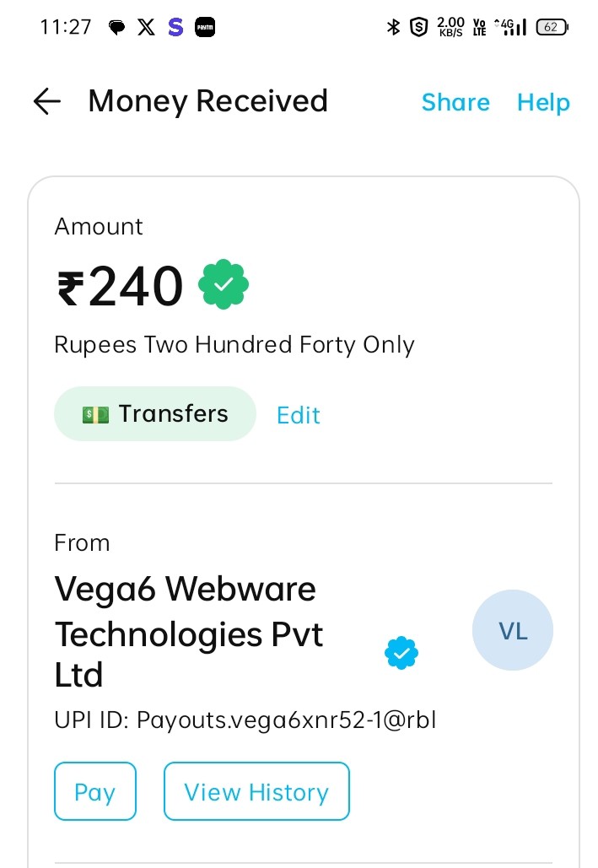Tap the back arrow icon
The width and height of the screenshot is (598, 868).
47,101
